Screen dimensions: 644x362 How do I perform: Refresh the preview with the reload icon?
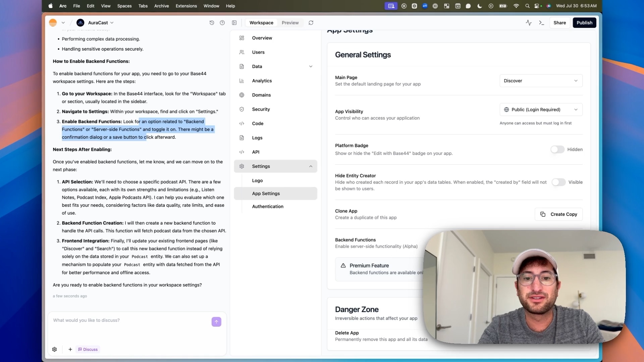tap(311, 23)
